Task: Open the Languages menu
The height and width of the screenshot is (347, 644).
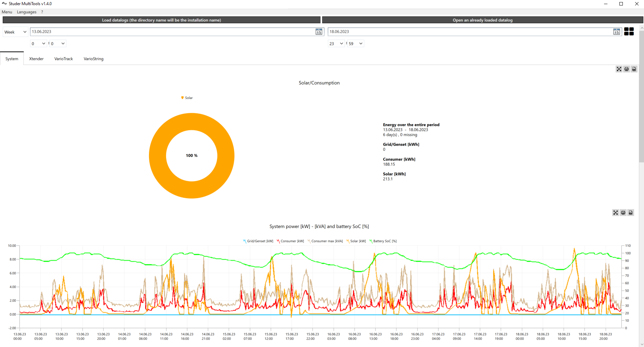Action: [27, 12]
